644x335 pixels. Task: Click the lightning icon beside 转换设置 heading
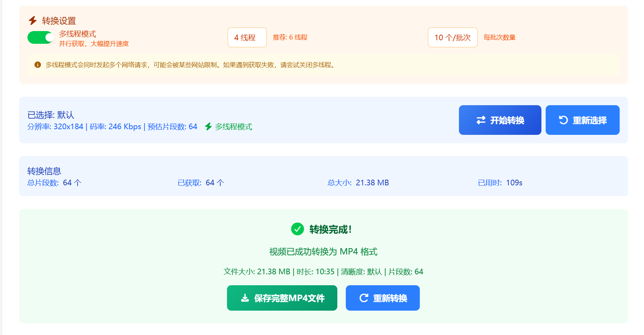(x=32, y=20)
